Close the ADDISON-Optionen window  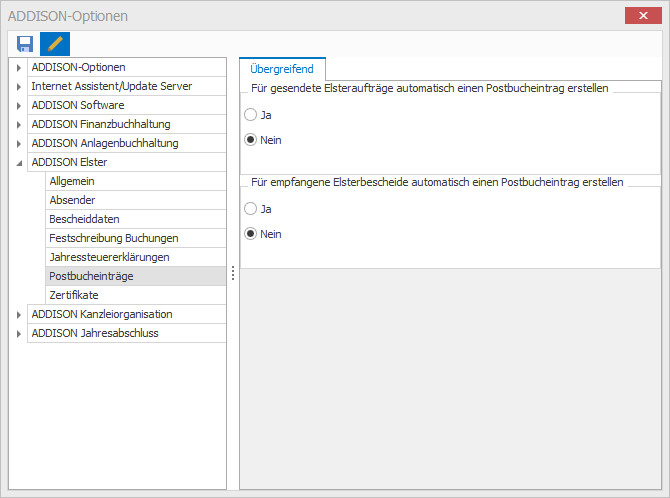643,16
